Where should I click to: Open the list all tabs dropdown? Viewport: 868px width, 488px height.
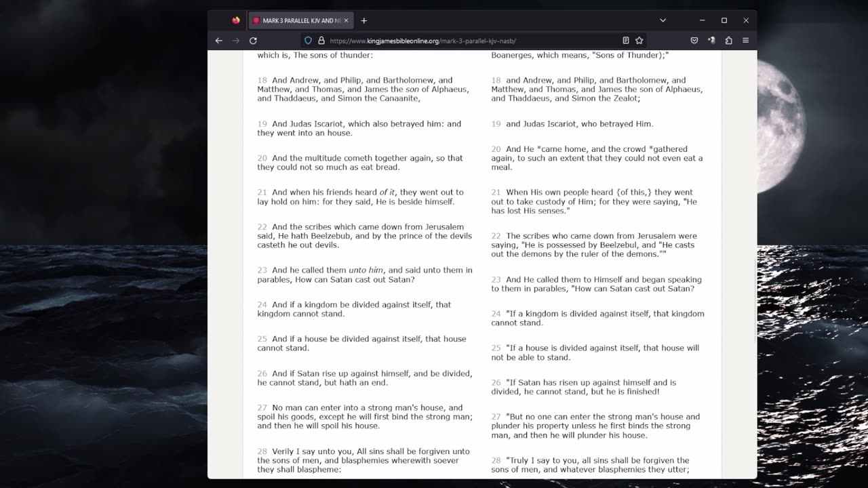coord(663,20)
